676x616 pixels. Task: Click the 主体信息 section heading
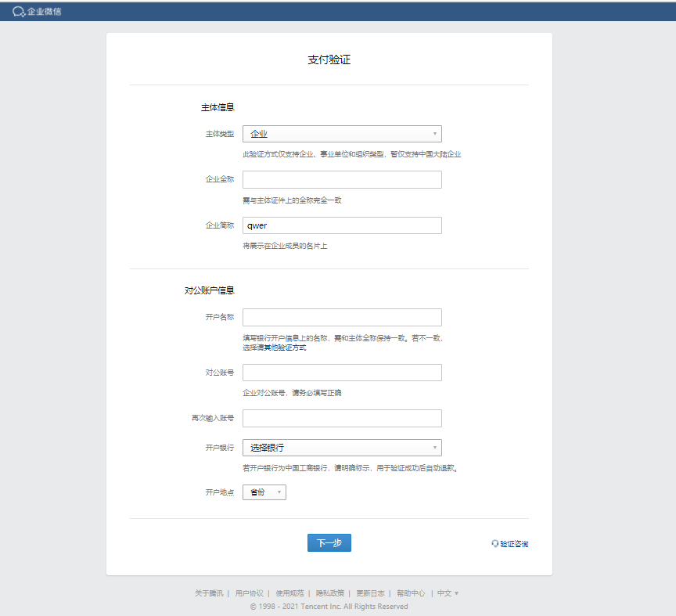click(218, 107)
